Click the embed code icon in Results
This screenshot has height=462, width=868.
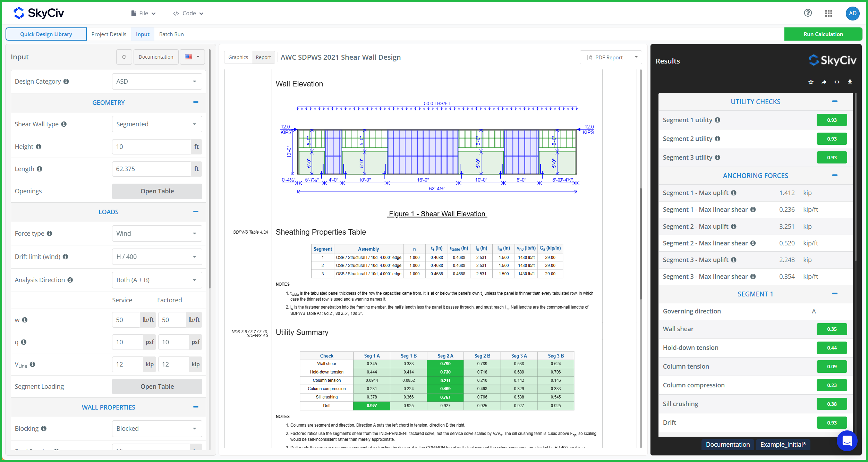tap(837, 82)
